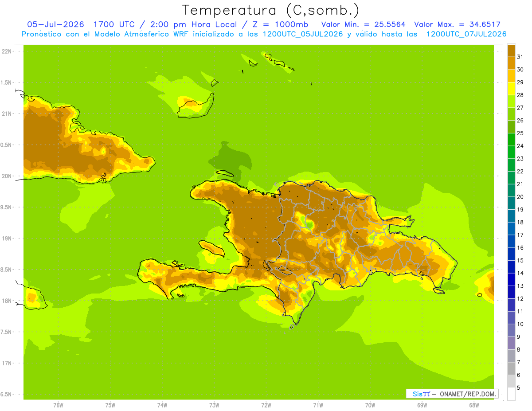Image resolution: width=532 pixels, height=411 pixels.
Task: Click the "69W" longitude label
Action: pyautogui.click(x=422, y=405)
